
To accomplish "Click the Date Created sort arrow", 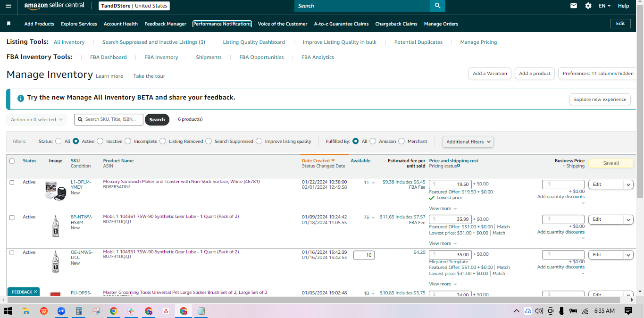I will coord(333,161).
